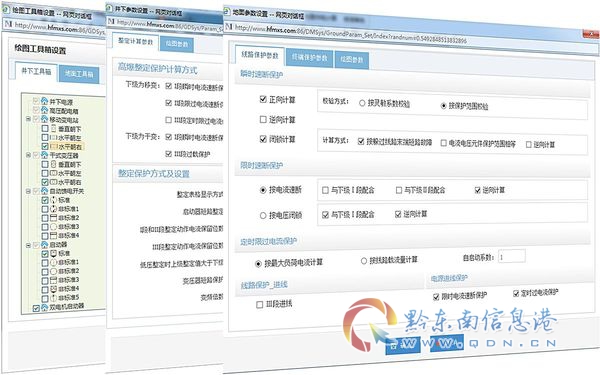
Task: Click the 垂直朝下 symbol icon under 干式变压器
Action: pos(54,164)
